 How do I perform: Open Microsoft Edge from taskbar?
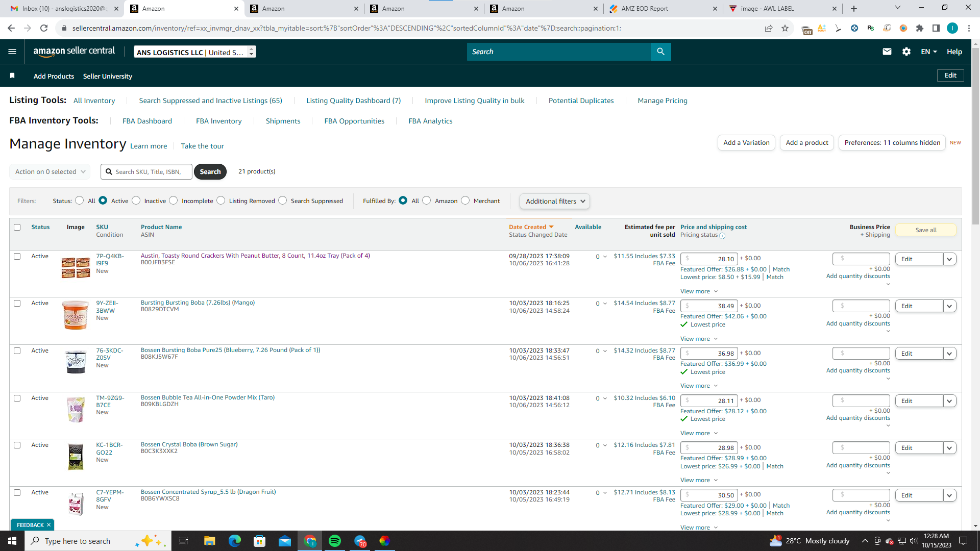click(235, 541)
